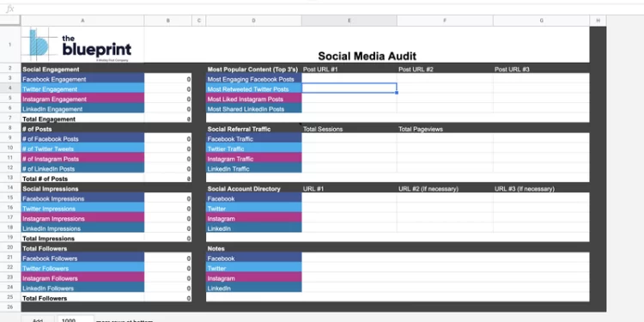Click the select-all corner box of the sheet
Viewport: 644px width, 322px height.
tap(10, 20)
